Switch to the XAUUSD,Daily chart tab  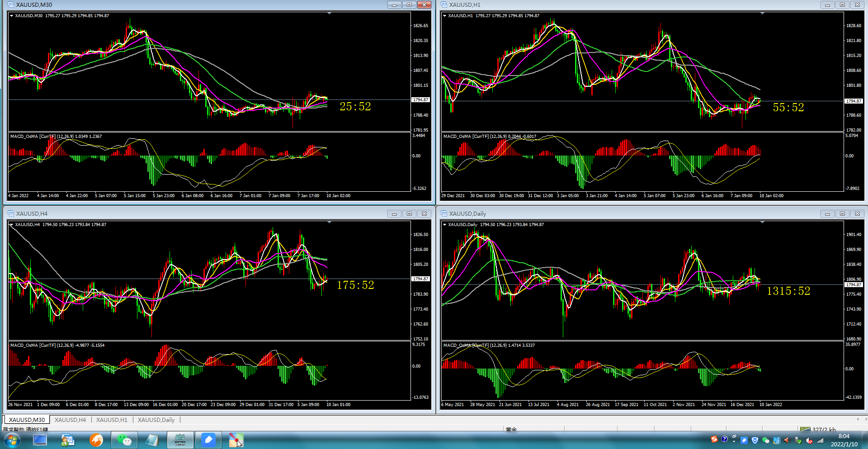coord(156,420)
